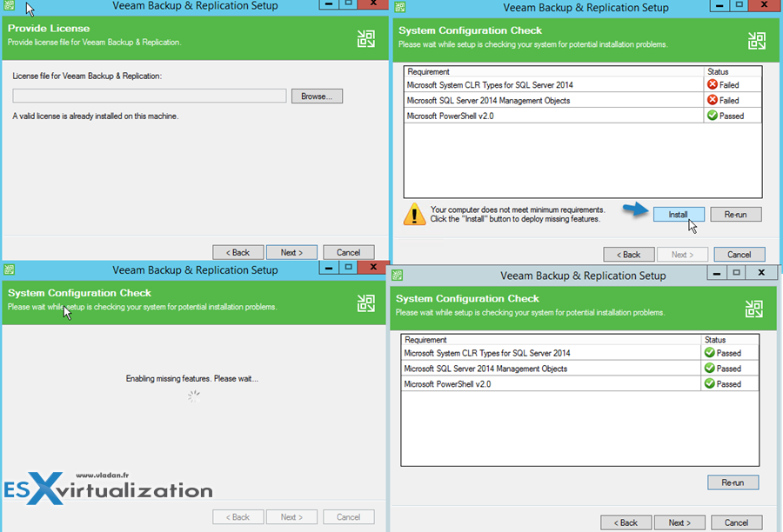
Task: Close the Enabling features window
Action: (x=373, y=268)
